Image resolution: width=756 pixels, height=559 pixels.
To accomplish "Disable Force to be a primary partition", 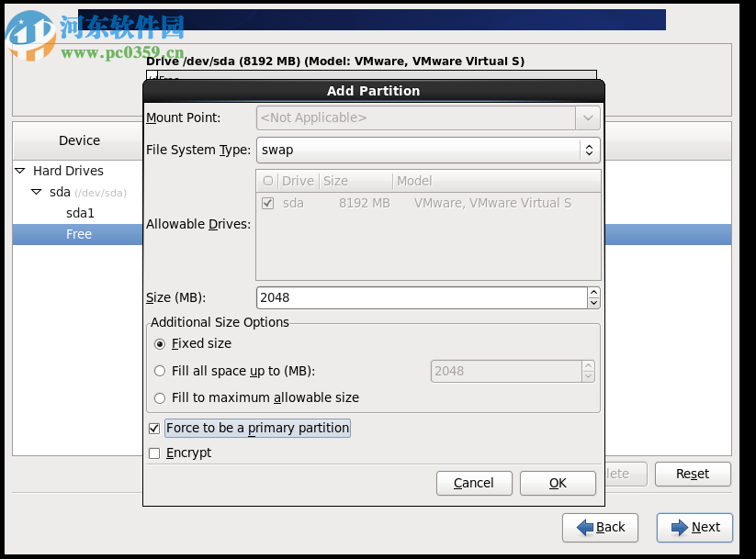I will (153, 428).
